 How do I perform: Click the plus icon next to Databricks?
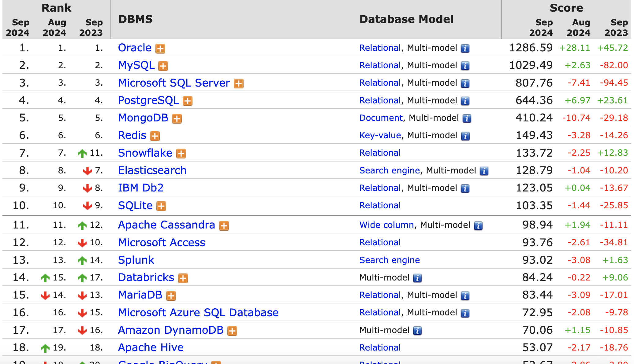[x=183, y=278]
